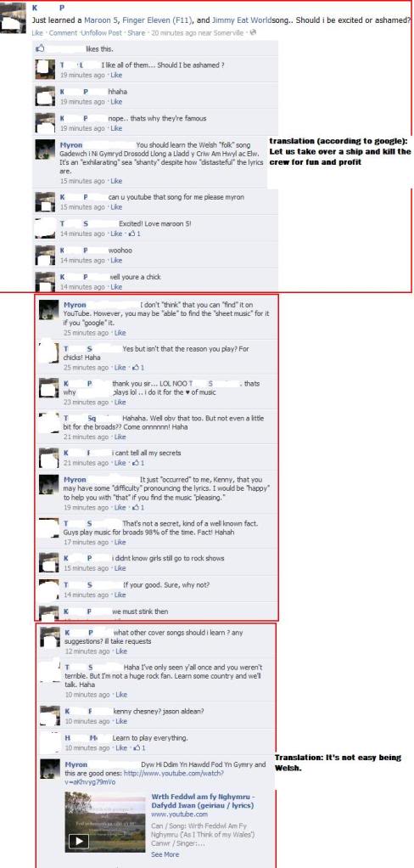Open the Maroon 5 link in the post
The width and height of the screenshot is (414, 868).
pyautogui.click(x=101, y=20)
